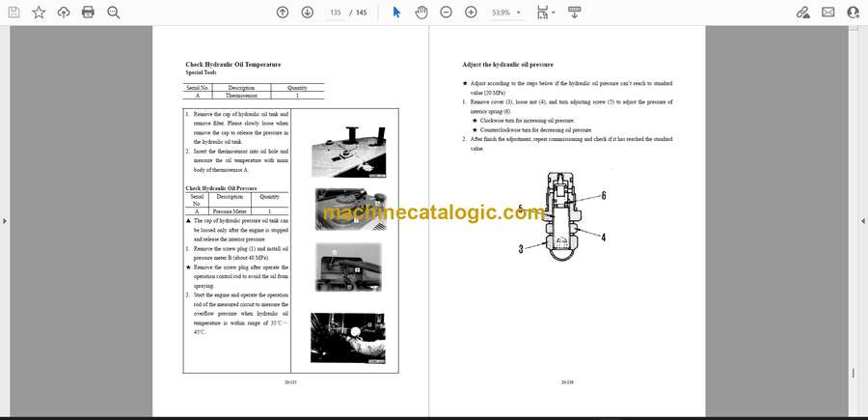The width and height of the screenshot is (868, 420).
Task: Click the pressure gauge photo at bottom
Action: pos(347,338)
